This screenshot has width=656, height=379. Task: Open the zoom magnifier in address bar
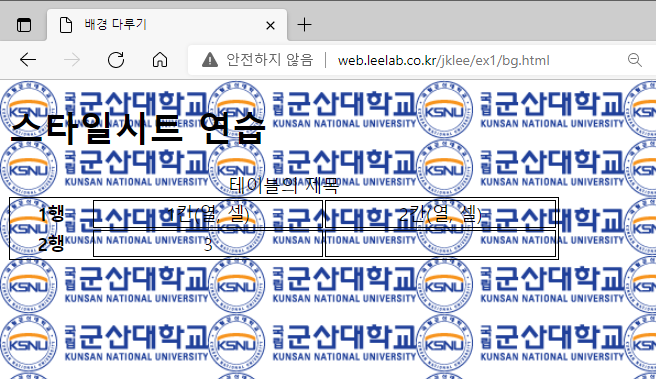tap(635, 60)
